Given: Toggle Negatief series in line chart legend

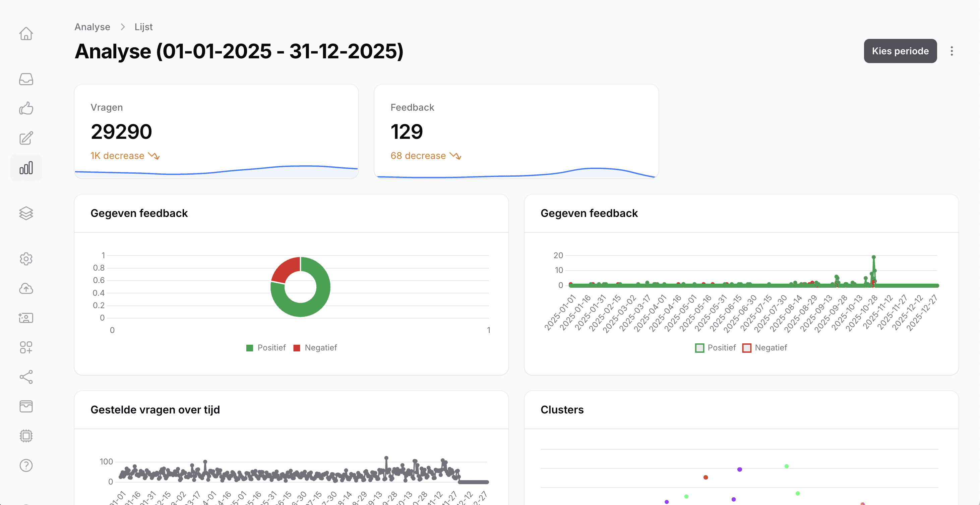Looking at the screenshot, I should tap(765, 348).
